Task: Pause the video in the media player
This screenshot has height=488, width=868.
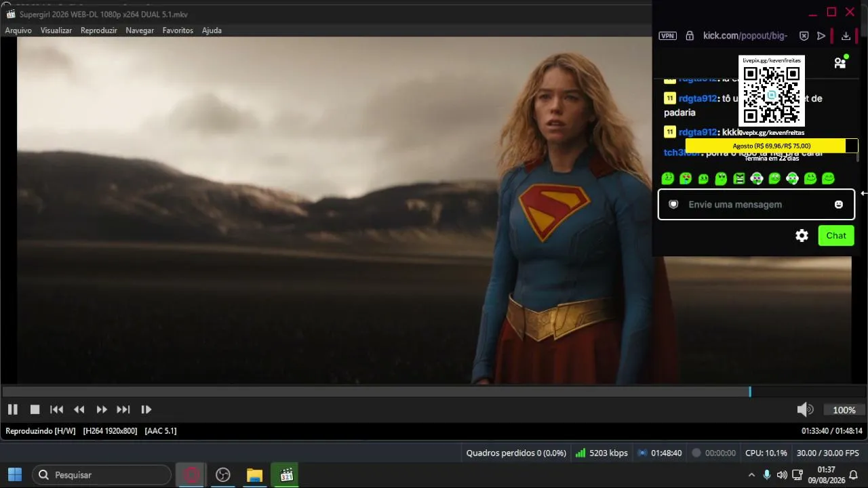Action: (x=12, y=409)
